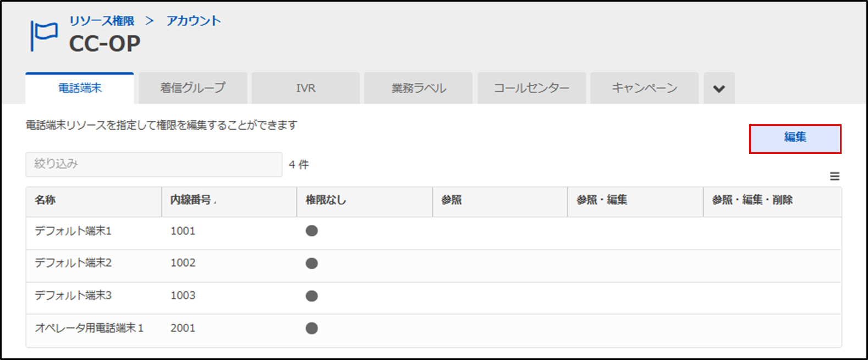
Task: Open the アカウント breadcrumb link
Action: pyautogui.click(x=194, y=21)
